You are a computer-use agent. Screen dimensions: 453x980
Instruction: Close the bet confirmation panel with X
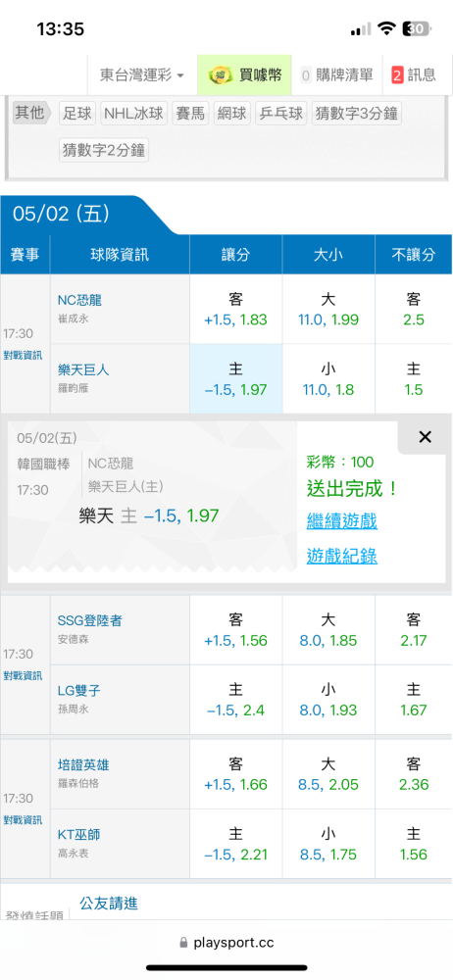[x=425, y=437]
